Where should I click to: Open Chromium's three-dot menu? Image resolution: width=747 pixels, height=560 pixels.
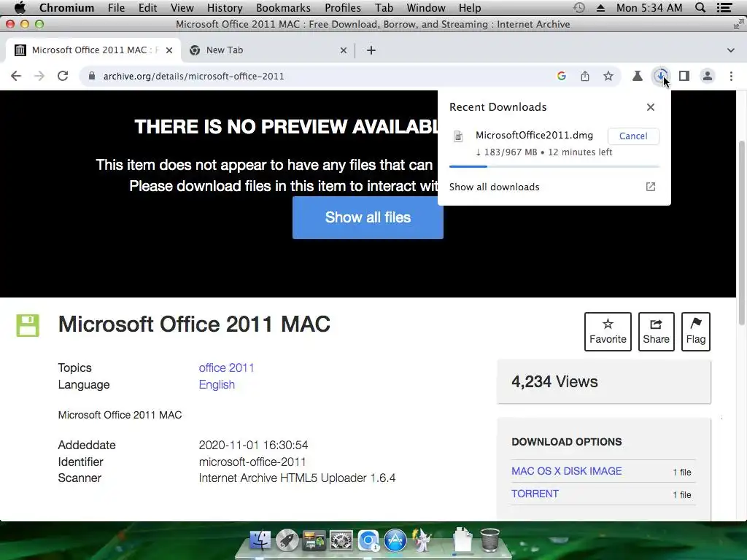(731, 76)
